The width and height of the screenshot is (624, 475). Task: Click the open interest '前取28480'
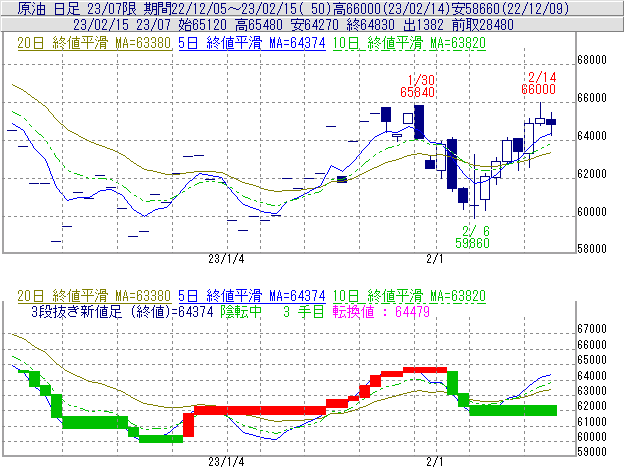click(482, 25)
